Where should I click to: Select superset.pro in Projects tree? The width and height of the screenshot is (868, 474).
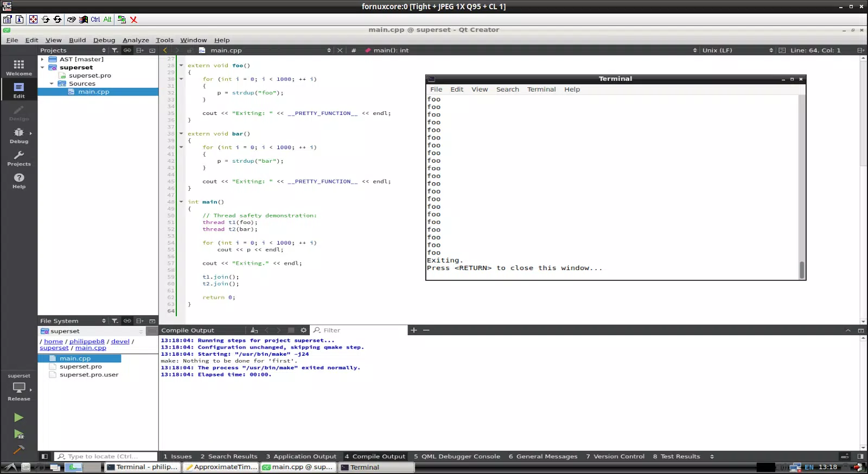pyautogui.click(x=90, y=75)
